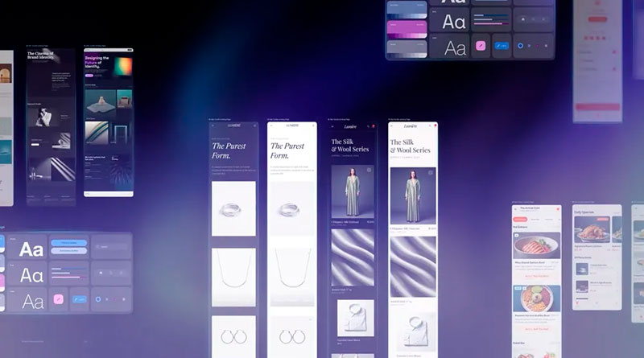Click the search field in the bottom-left UI kit

(x=110, y=245)
